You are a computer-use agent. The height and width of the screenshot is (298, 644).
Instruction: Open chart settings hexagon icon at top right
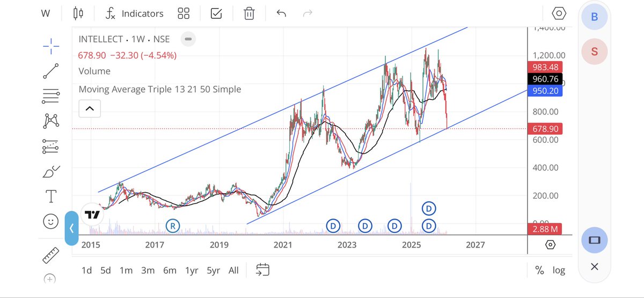pyautogui.click(x=559, y=13)
